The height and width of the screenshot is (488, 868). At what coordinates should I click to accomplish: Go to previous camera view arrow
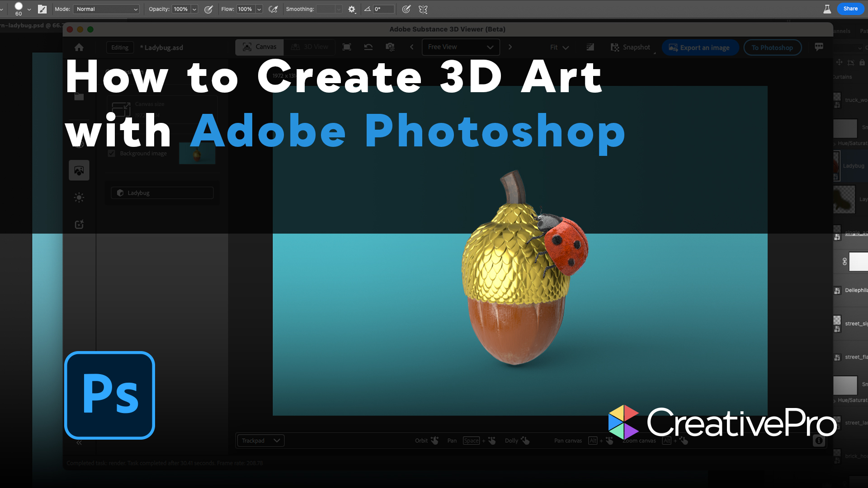click(411, 47)
